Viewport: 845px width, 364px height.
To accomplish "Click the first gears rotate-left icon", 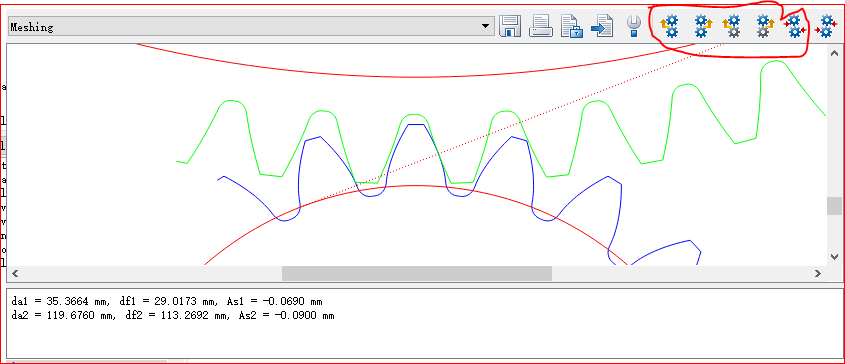I will [x=669, y=26].
